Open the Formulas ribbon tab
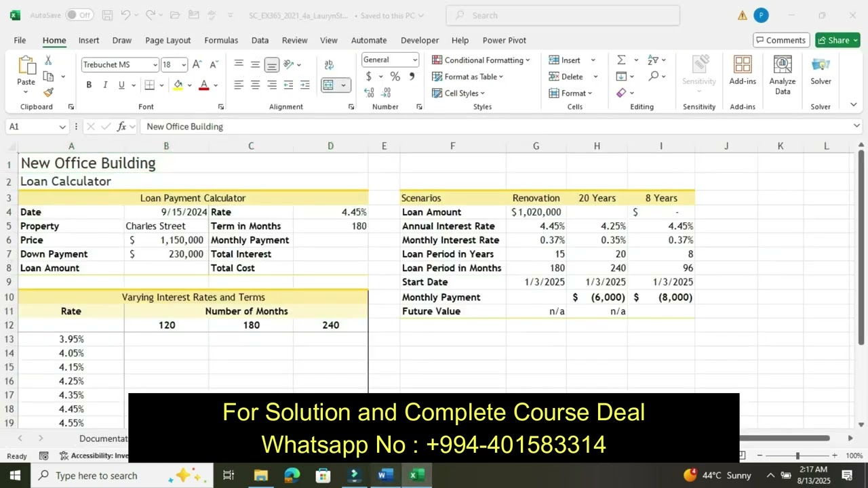868x488 pixels. (221, 40)
